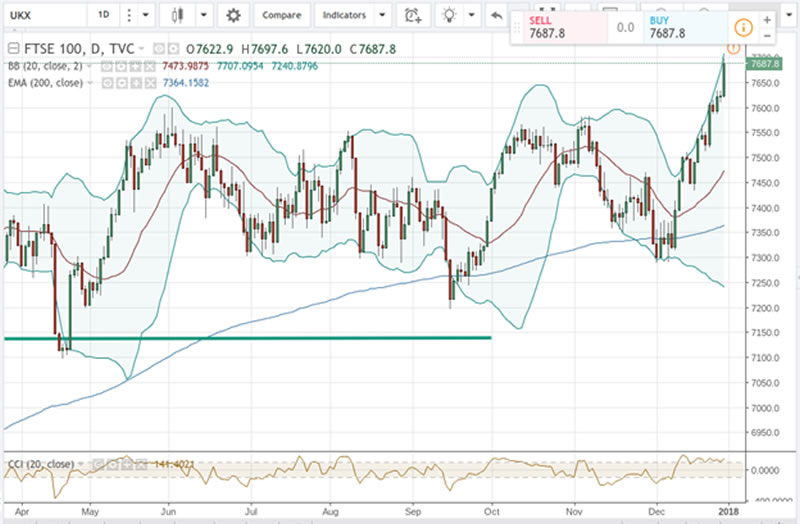
Task: Click the 0.0000 CCI scale label
Action: tap(765, 470)
